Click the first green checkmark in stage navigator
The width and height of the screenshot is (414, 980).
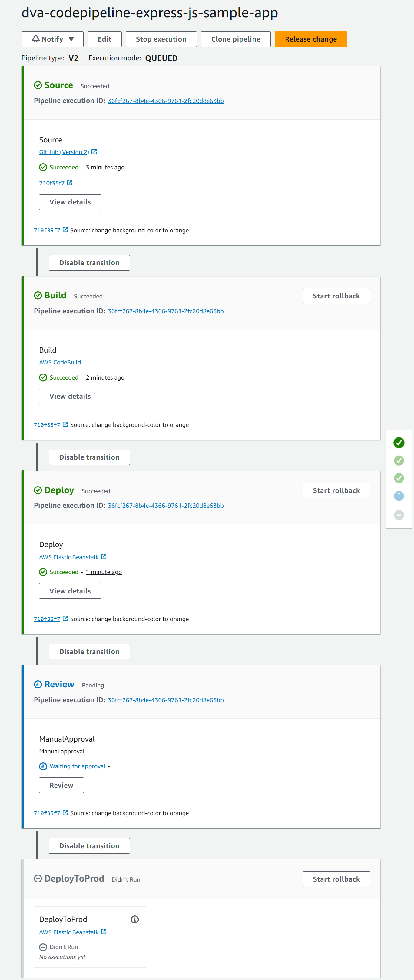pos(399,443)
